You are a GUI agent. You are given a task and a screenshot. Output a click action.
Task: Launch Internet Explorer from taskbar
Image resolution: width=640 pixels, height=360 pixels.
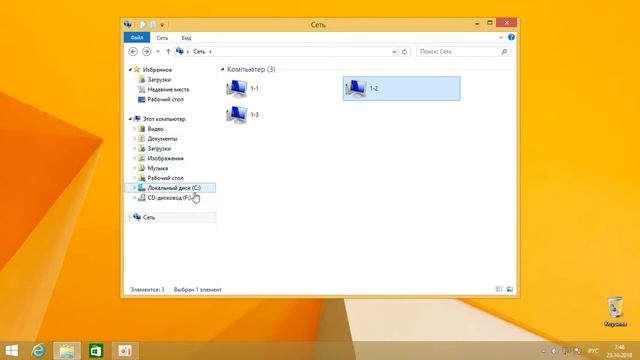click(x=38, y=351)
